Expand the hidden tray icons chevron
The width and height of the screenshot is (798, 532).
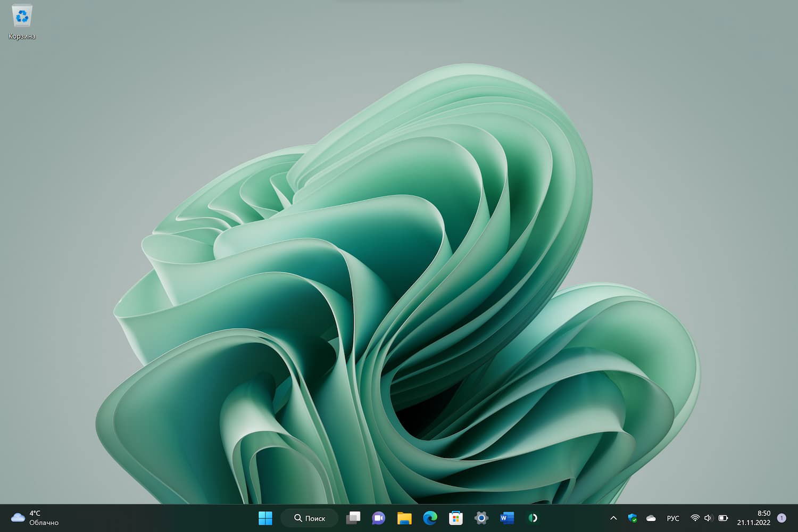613,518
